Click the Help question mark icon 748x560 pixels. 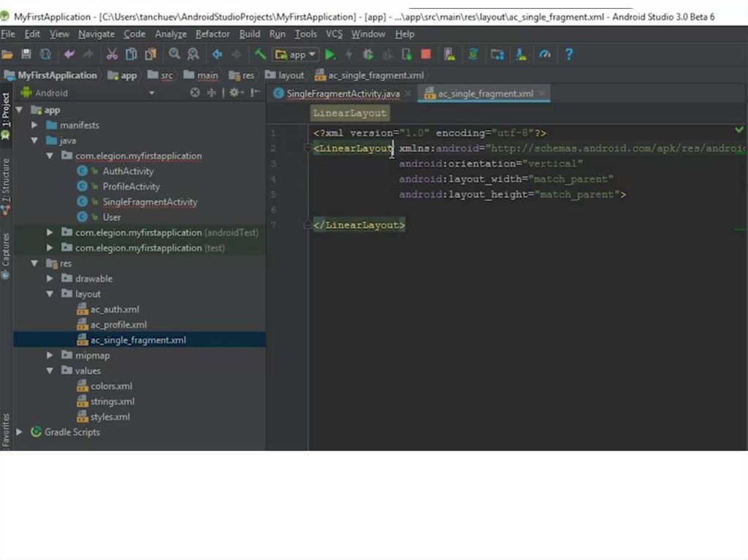569,55
